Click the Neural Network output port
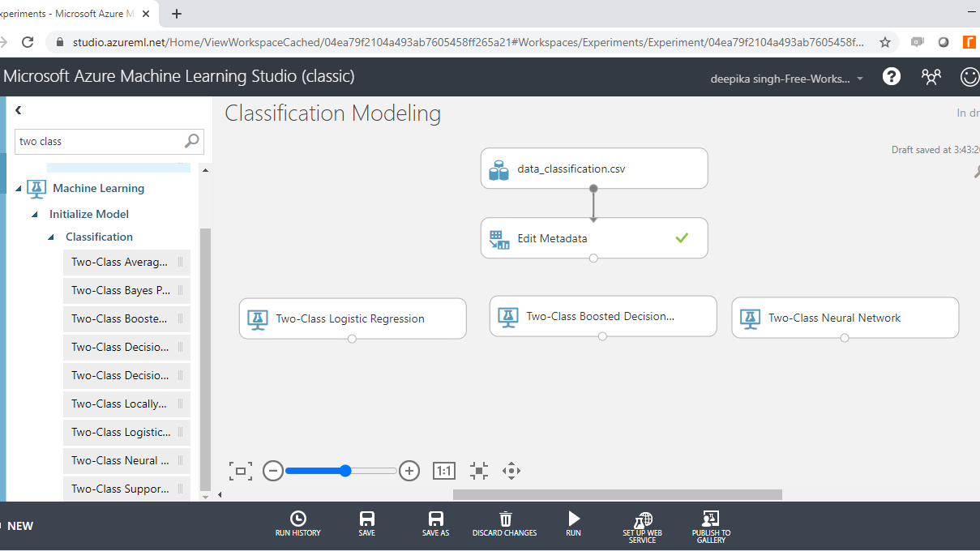Screen dimensions: 980x551 [x=845, y=338]
